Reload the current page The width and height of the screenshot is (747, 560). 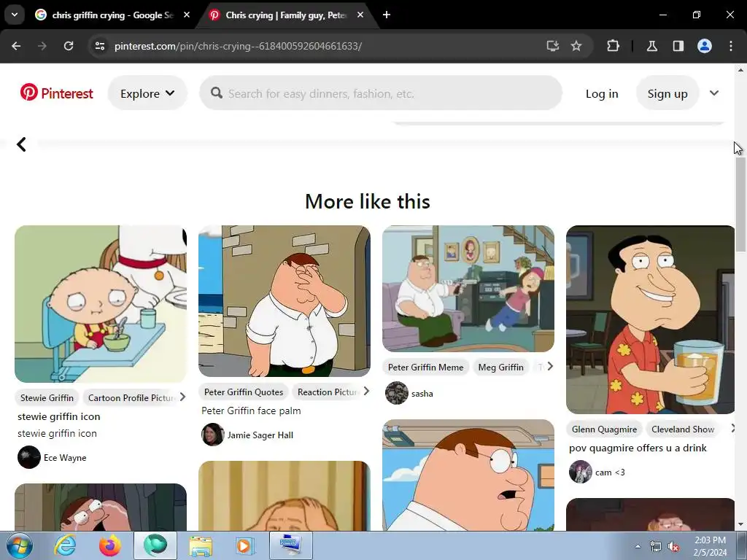click(x=69, y=46)
